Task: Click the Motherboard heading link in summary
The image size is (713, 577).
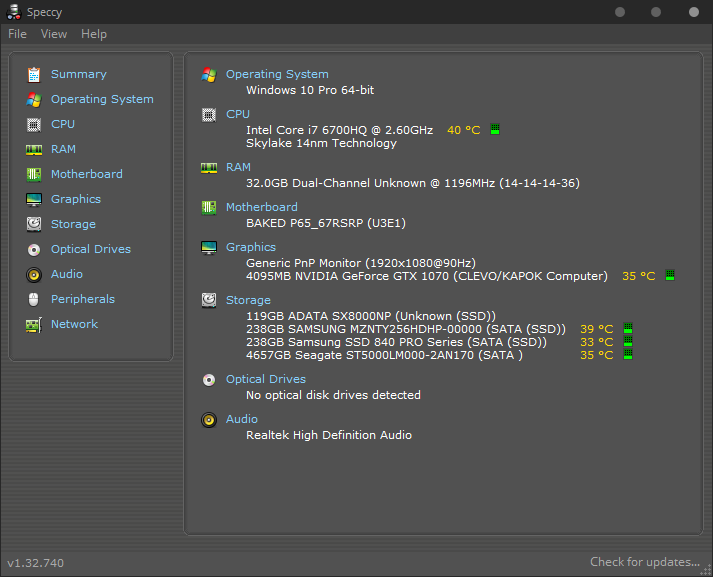Action: [x=261, y=207]
